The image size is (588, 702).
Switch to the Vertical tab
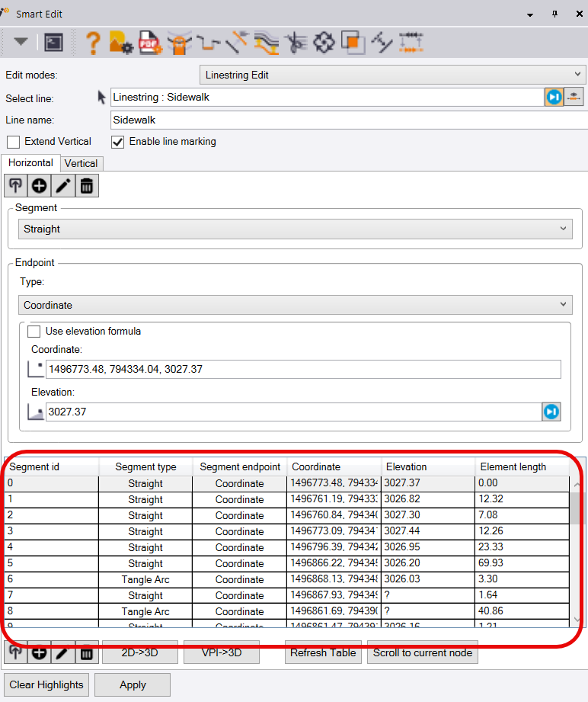coord(81,163)
